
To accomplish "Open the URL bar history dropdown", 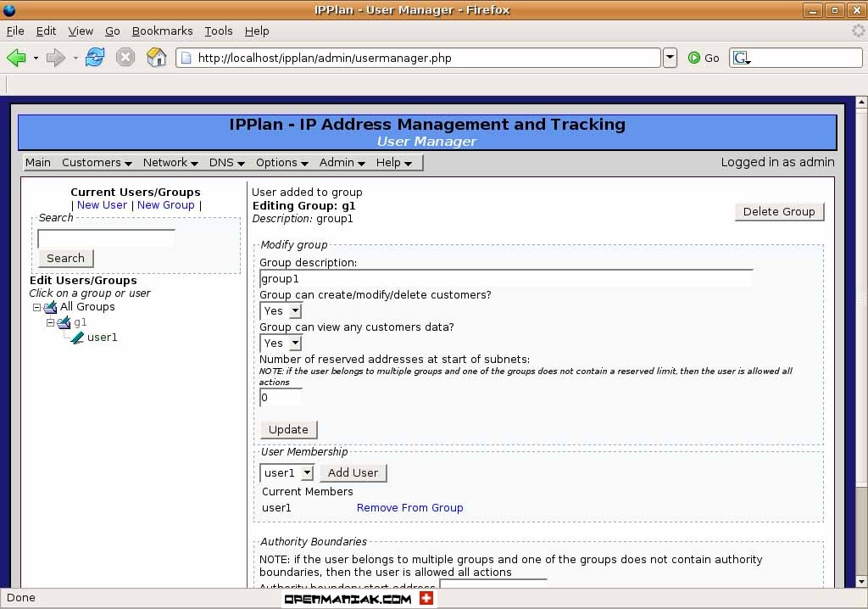I will [x=670, y=58].
